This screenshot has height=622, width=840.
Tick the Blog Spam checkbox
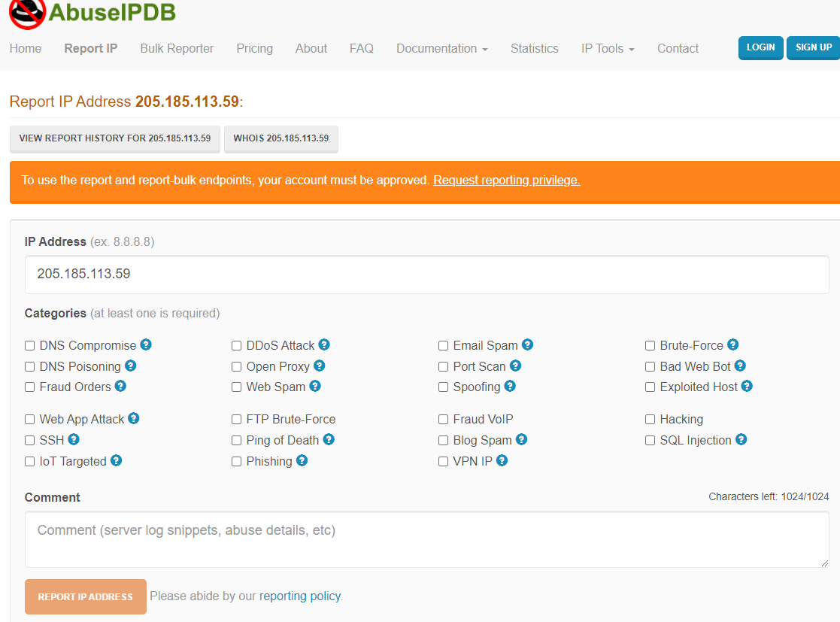coord(444,441)
